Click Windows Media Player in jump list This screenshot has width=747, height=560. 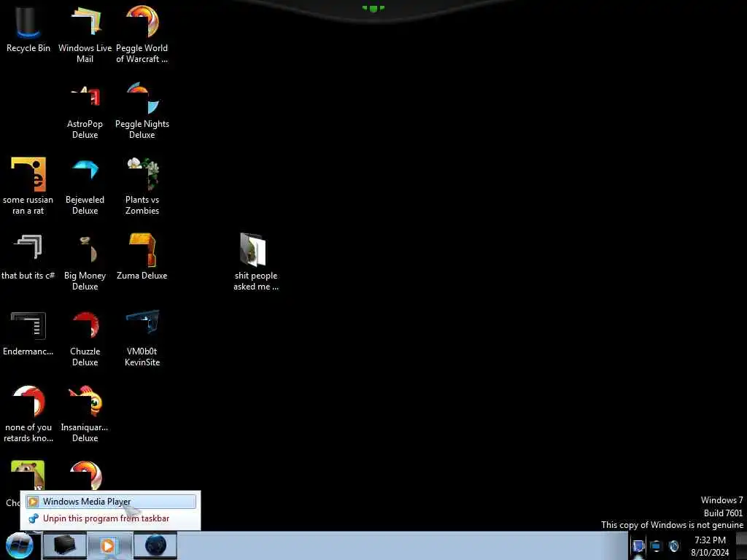111,502
